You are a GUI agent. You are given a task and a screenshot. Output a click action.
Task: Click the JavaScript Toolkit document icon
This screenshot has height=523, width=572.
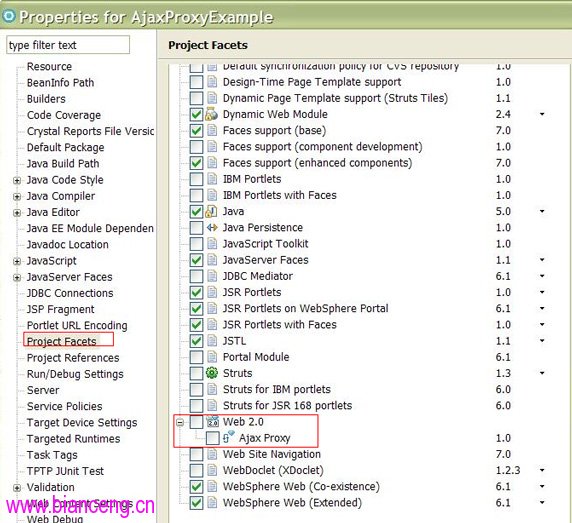click(x=212, y=244)
